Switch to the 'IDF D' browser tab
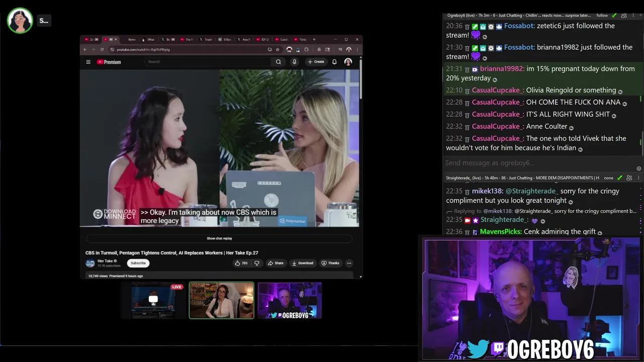The width and height of the screenshot is (644, 362). (x=264, y=39)
